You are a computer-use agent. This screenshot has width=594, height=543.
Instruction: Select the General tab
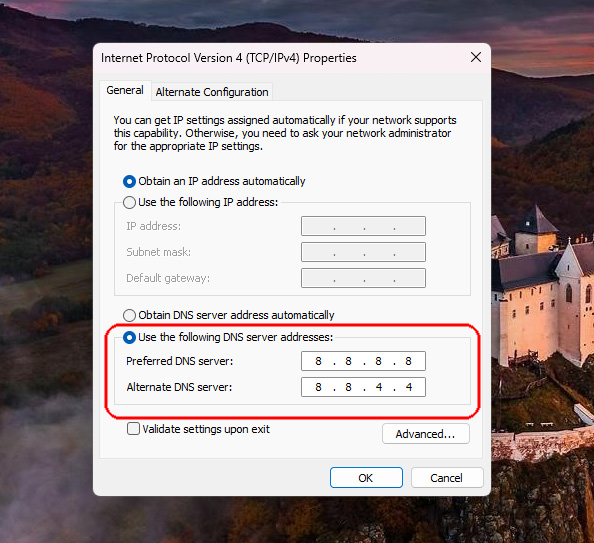125,90
